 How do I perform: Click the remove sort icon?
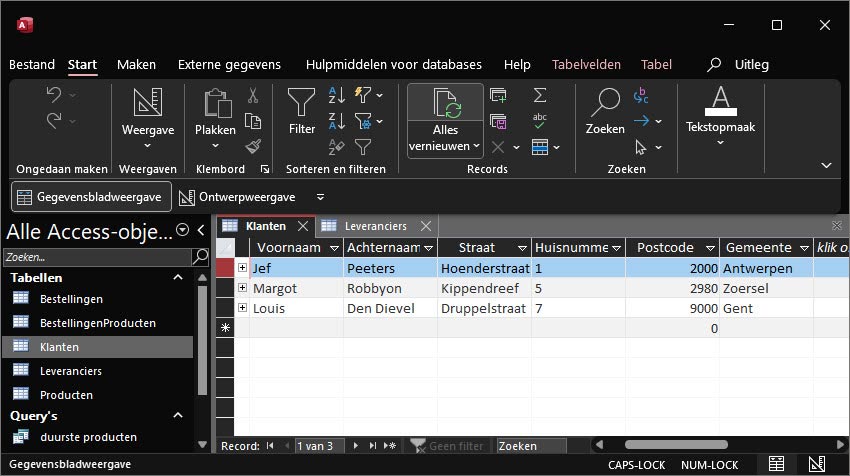(x=337, y=146)
